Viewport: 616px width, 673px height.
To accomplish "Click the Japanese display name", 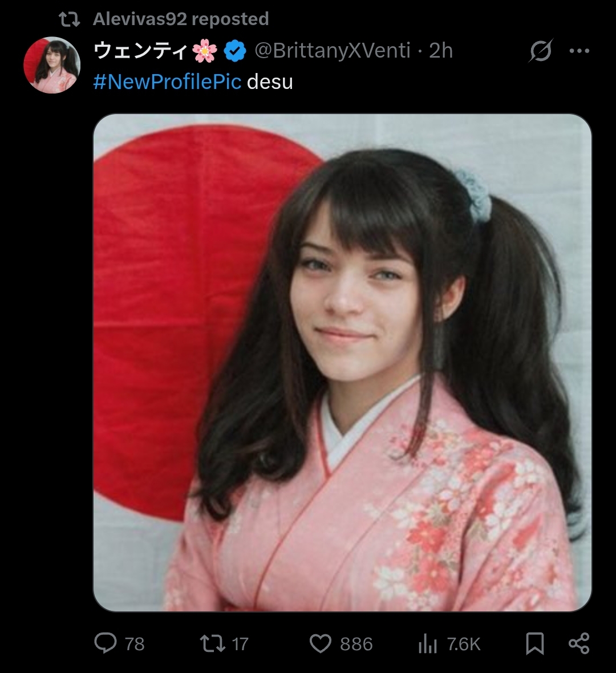I will (140, 51).
